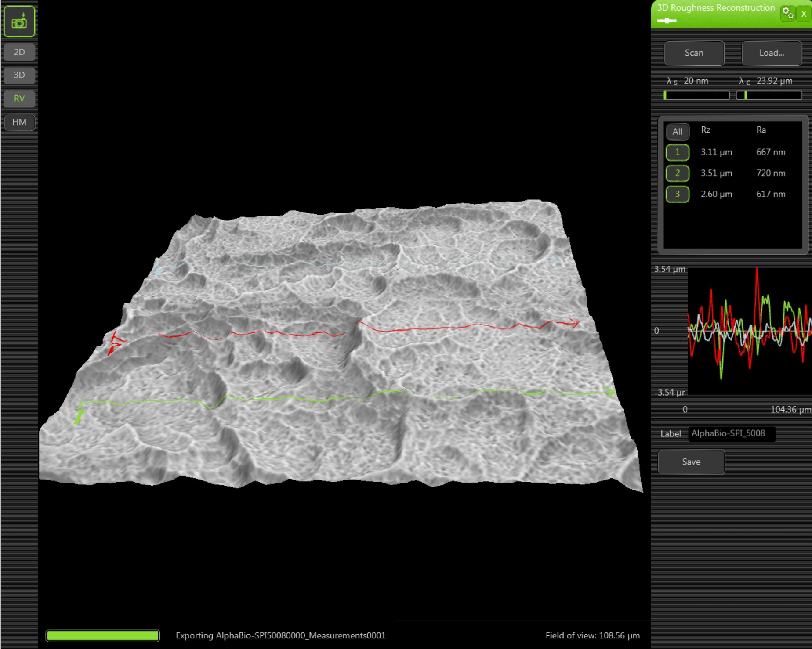Switch to the 3D view tab
The width and height of the screenshot is (812, 649).
click(19, 75)
